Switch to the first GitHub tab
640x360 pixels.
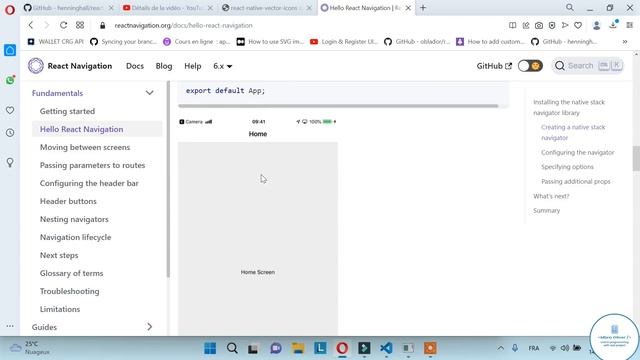pos(68,8)
